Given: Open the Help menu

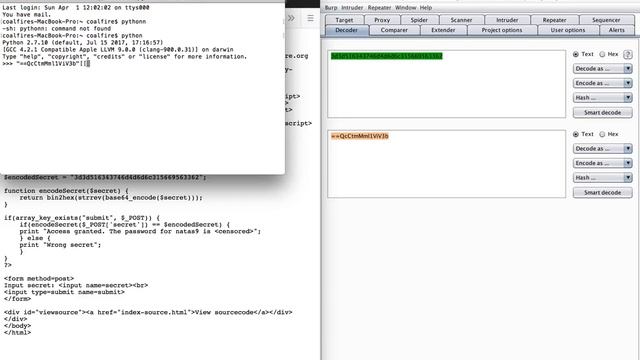Looking at the screenshot, I should [426, 8].
